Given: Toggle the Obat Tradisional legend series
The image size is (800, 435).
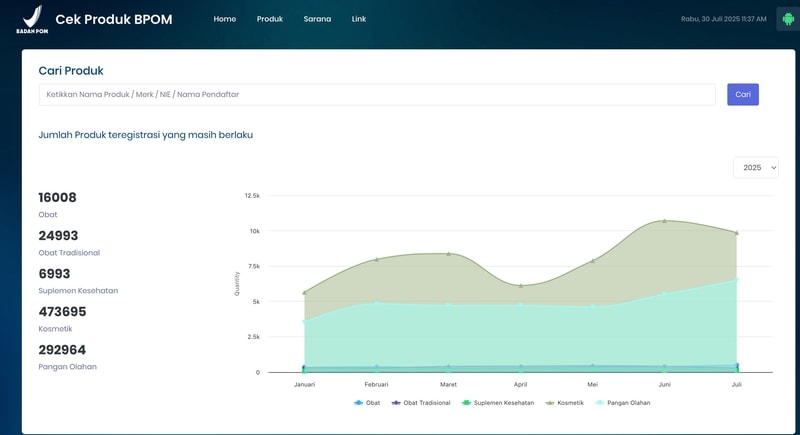Looking at the screenshot, I should [x=421, y=403].
